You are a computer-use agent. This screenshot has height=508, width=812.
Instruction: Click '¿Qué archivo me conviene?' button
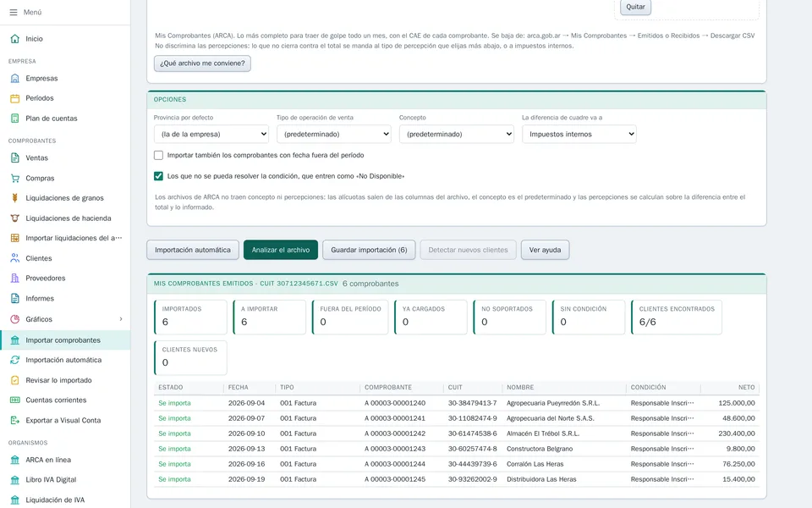click(x=202, y=63)
